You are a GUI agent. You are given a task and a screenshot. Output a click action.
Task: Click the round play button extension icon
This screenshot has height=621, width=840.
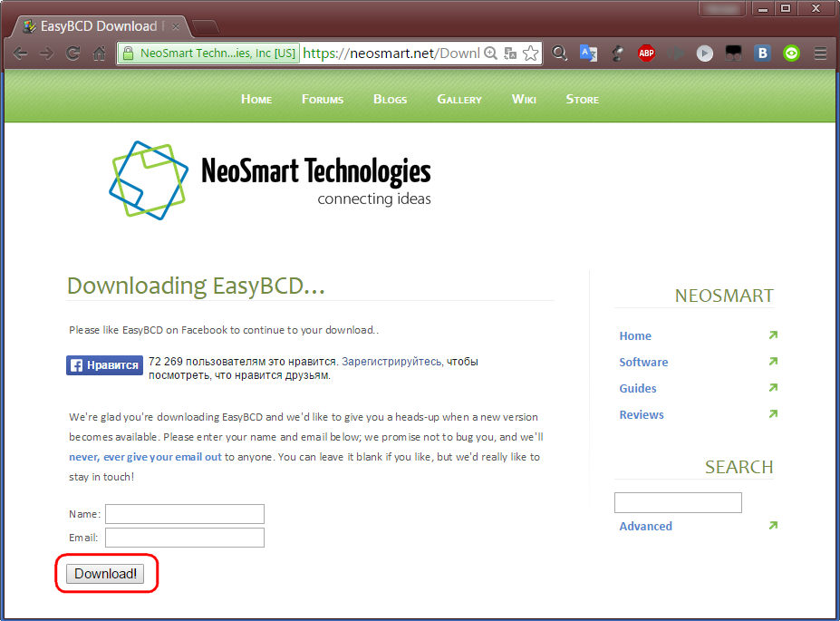pos(704,53)
